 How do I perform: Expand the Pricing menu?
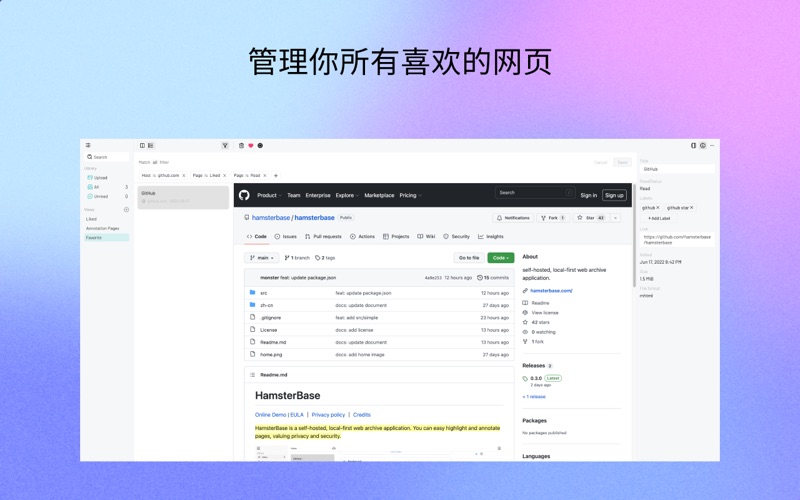410,195
